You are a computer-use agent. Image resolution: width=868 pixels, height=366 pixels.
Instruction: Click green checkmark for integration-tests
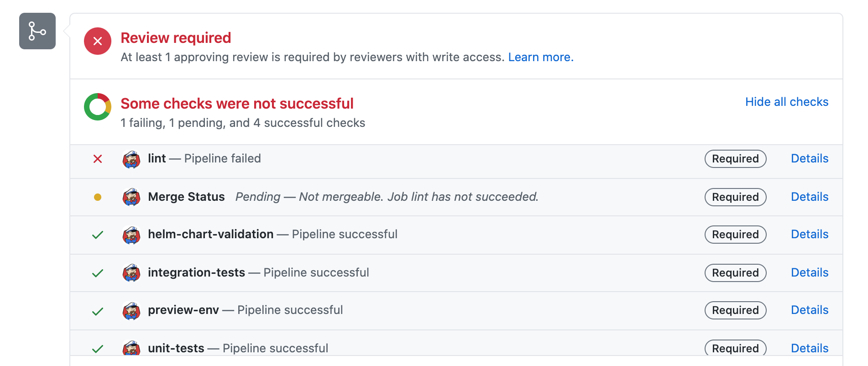tap(98, 273)
